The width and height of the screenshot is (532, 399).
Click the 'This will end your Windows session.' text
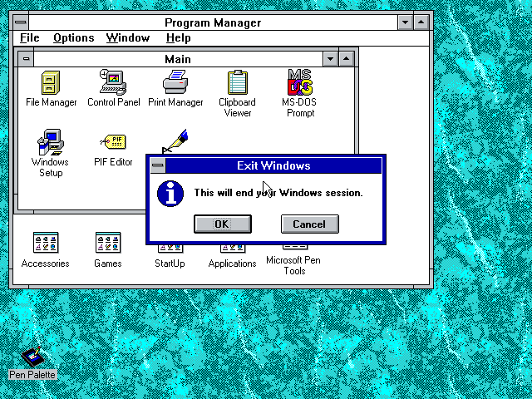tap(278, 193)
